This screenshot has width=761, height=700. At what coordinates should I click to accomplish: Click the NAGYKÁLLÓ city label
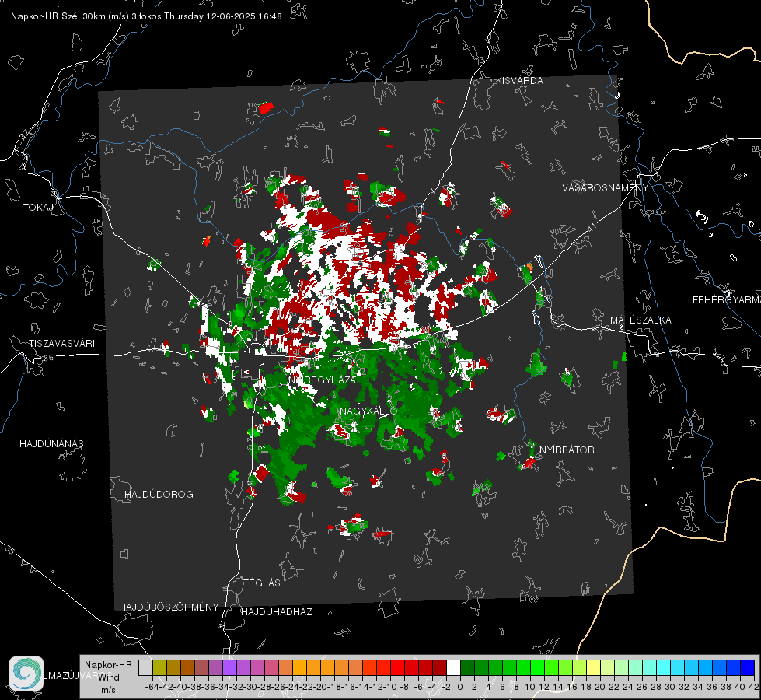pos(368,411)
